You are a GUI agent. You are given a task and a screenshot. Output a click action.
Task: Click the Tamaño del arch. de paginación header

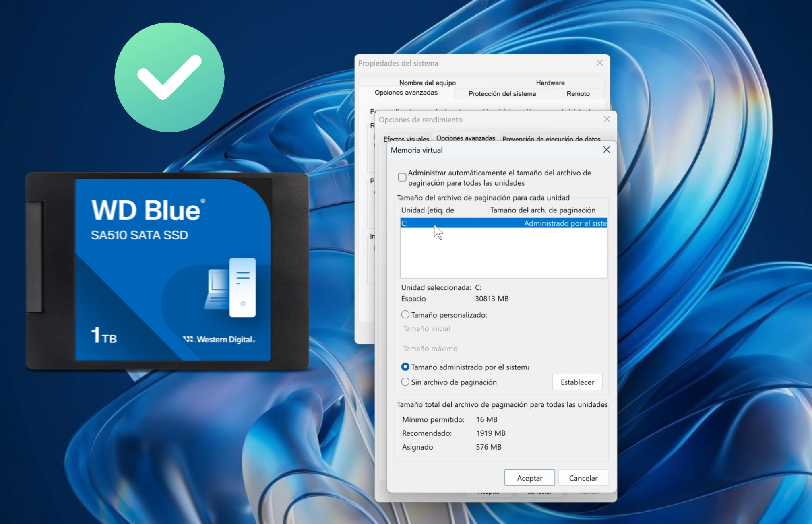click(x=543, y=210)
